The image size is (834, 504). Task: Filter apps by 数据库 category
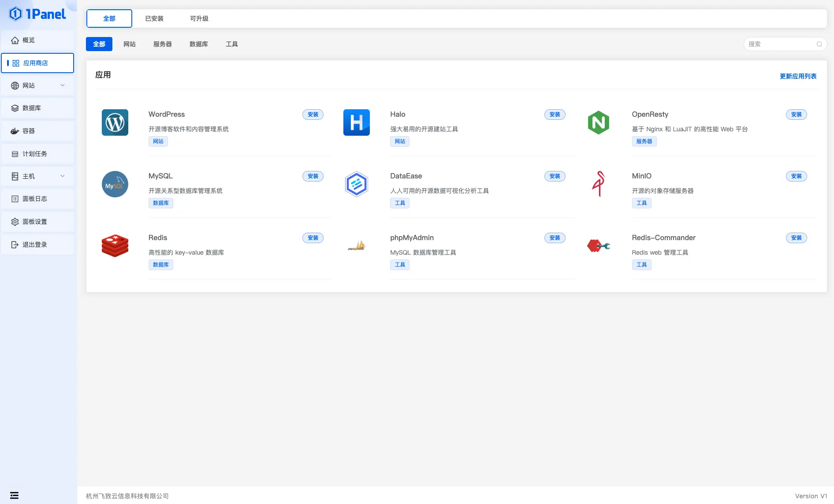pos(199,44)
